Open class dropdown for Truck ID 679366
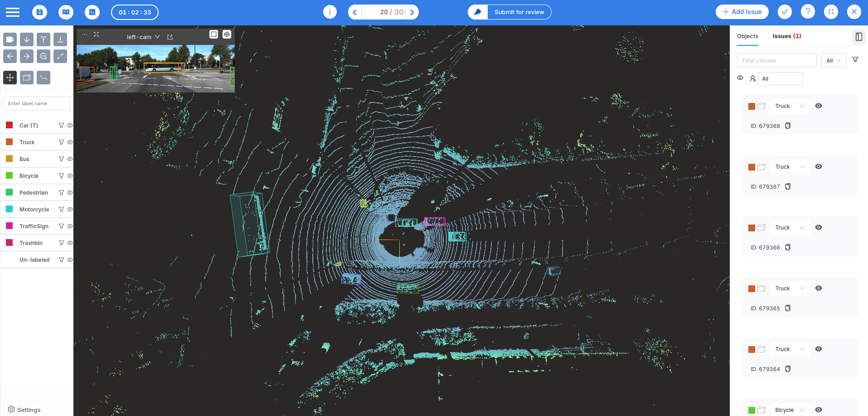 coord(790,228)
